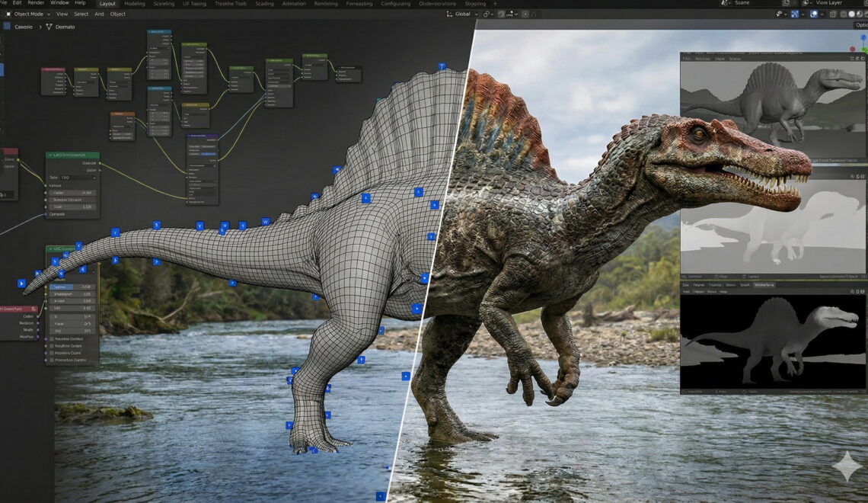Check the bottom checkbox in lower node

(x=51, y=360)
